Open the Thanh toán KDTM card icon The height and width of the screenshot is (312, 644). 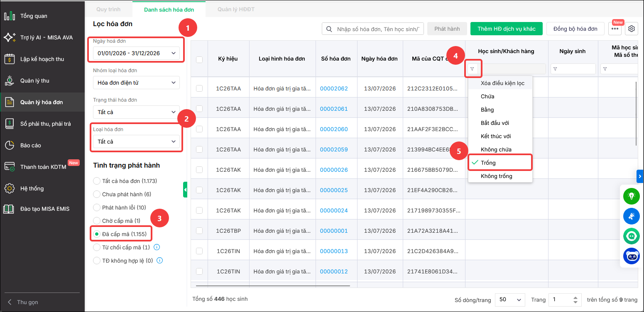[x=9, y=167]
